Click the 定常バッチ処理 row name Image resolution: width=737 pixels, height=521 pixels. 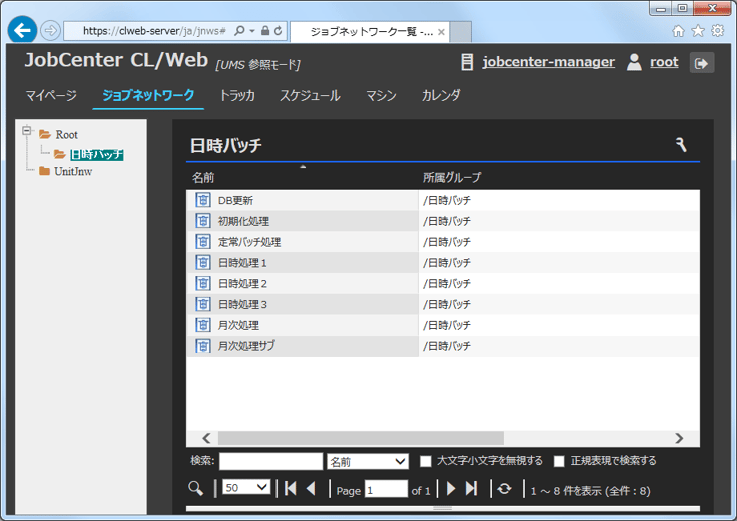[249, 242]
